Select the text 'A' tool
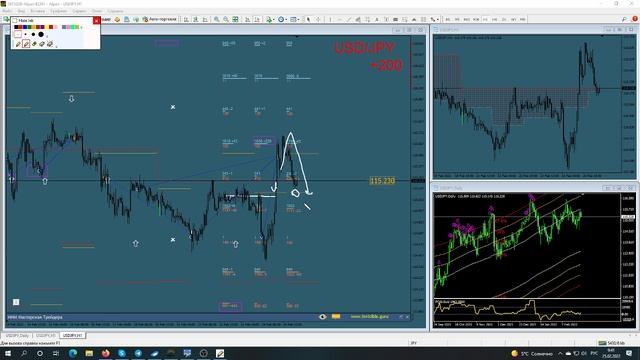Viewport: 640px width, 360px height. 377,19
